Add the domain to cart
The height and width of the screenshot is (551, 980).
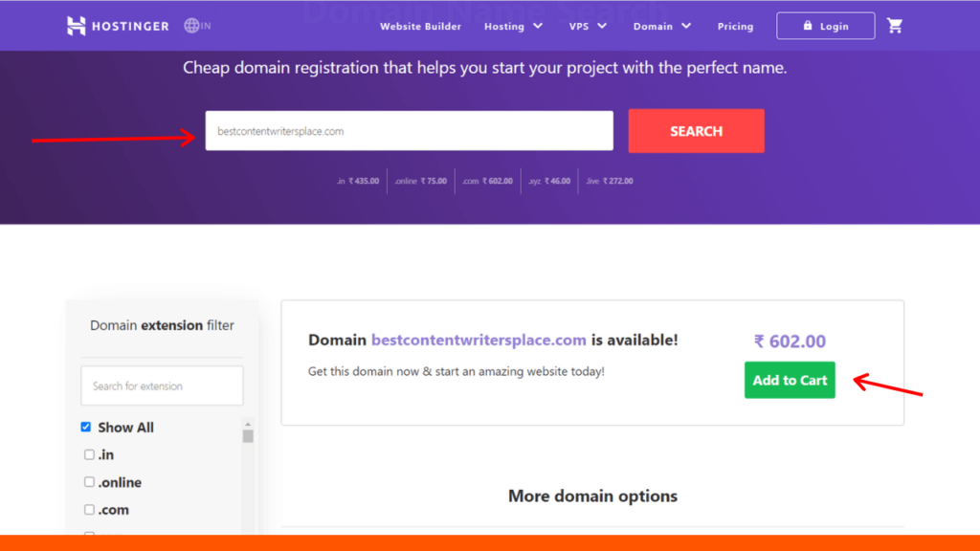(x=790, y=380)
